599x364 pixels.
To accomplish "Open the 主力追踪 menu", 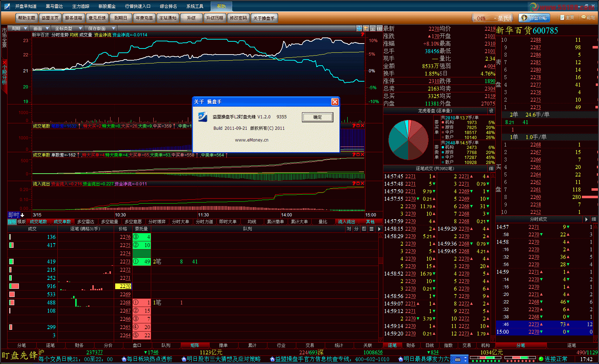I will point(81,6).
